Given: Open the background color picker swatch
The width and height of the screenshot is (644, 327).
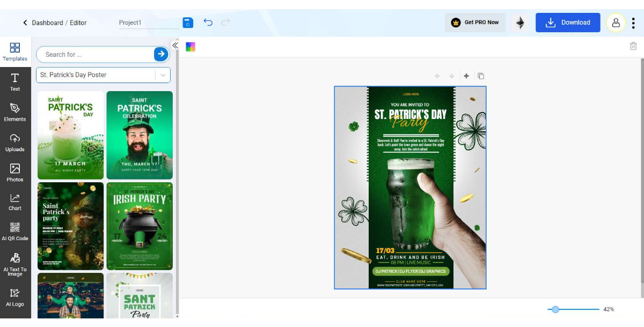Looking at the screenshot, I should click(191, 47).
